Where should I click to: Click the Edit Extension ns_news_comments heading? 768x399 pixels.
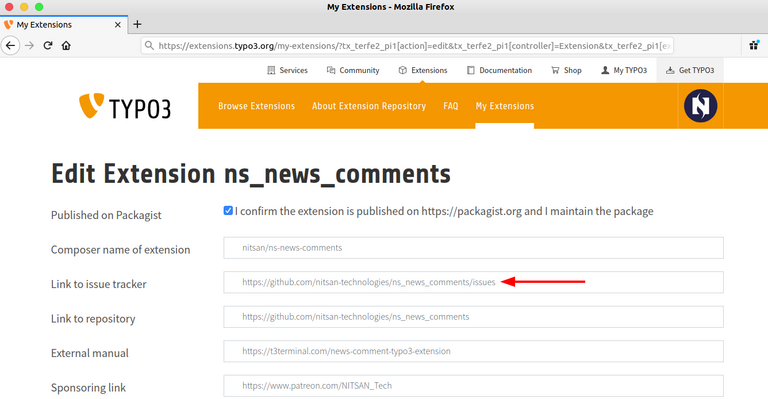click(x=251, y=174)
